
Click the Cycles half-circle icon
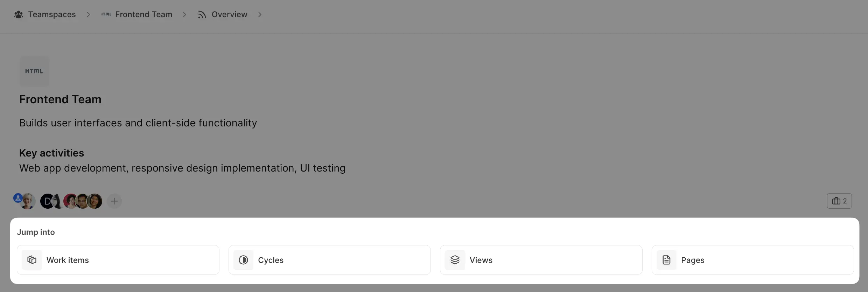pyautogui.click(x=243, y=260)
